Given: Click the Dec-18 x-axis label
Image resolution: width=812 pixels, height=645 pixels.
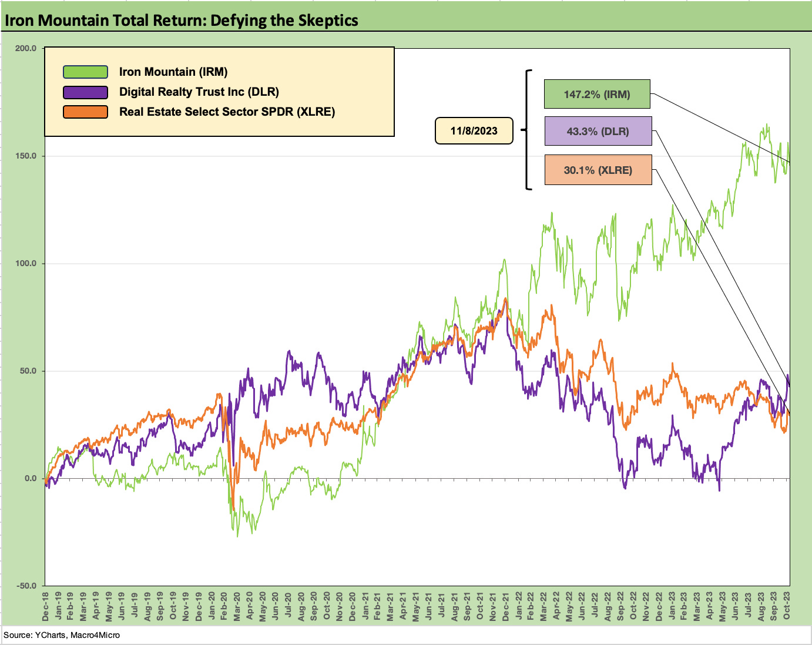Looking at the screenshot, I should pos(46,606).
